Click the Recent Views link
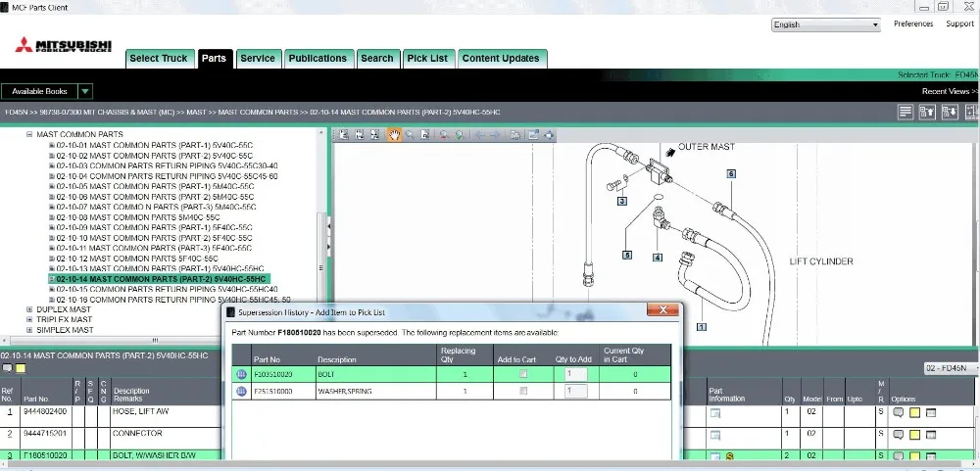 click(950, 91)
